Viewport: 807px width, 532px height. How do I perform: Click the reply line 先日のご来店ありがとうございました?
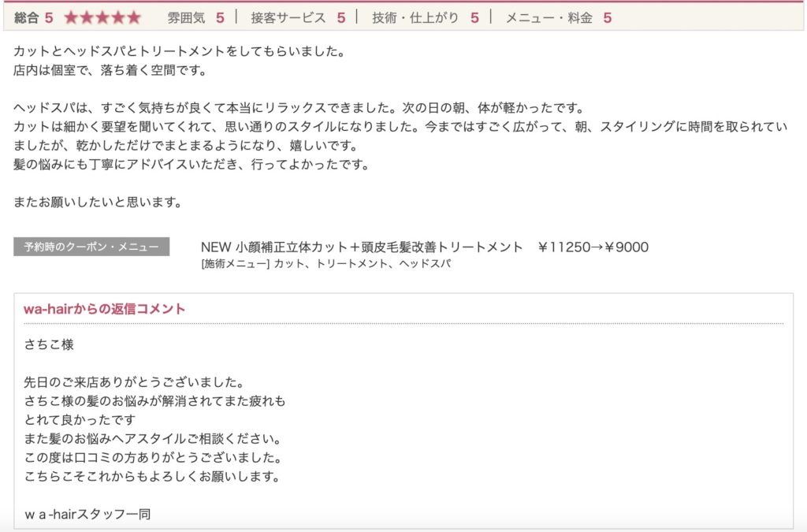click(134, 382)
